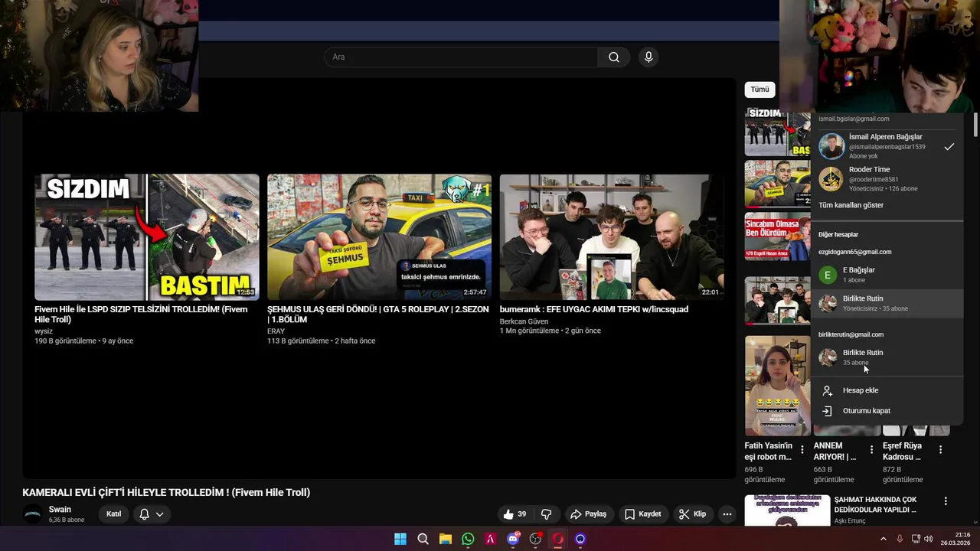Open WhatsApp from taskbar
Image resolution: width=980 pixels, height=551 pixels.
(x=468, y=539)
